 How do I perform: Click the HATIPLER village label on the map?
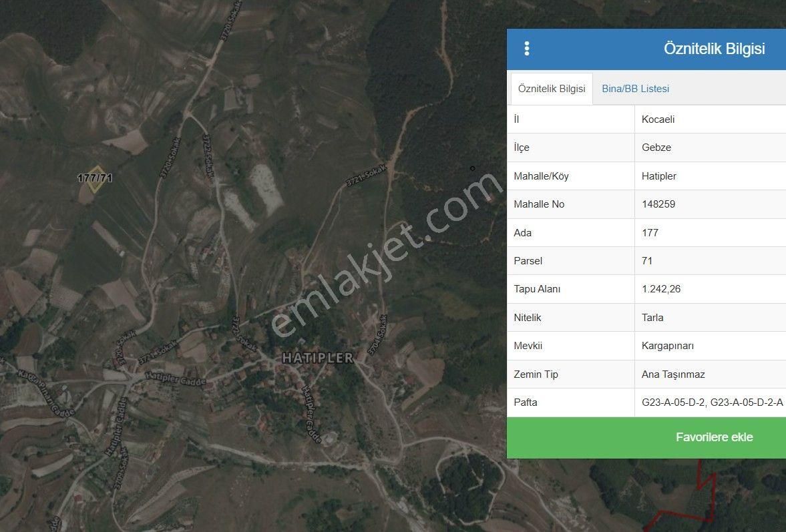coord(318,358)
